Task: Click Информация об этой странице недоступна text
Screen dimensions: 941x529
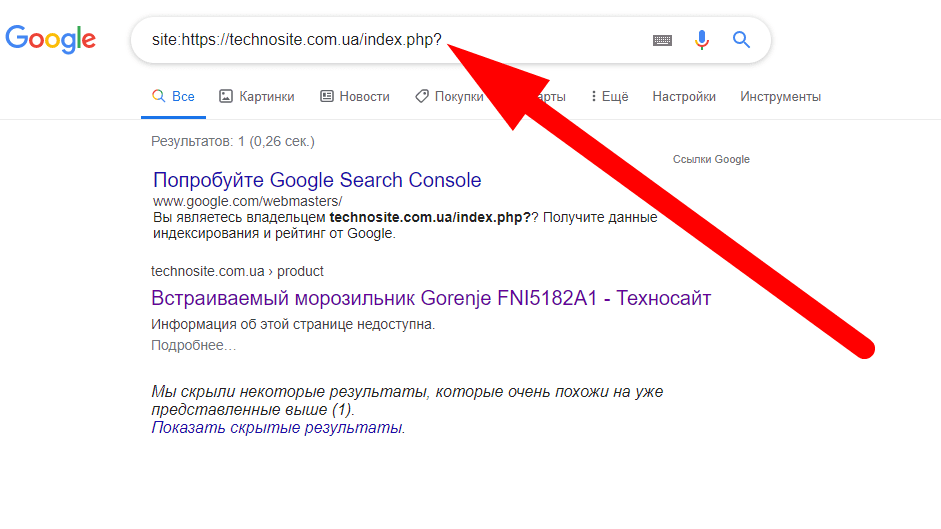Action: 293,324
